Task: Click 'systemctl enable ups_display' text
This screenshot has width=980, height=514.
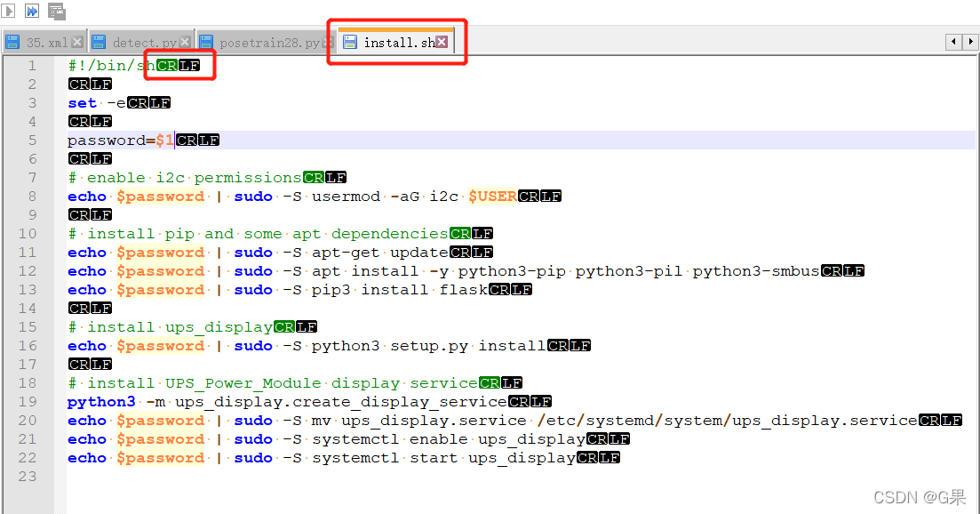Action: (x=449, y=439)
